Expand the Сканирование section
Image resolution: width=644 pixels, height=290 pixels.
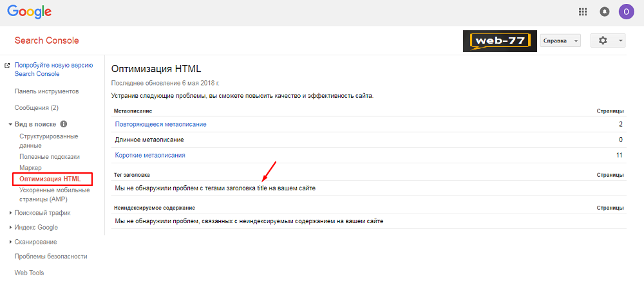10,242
